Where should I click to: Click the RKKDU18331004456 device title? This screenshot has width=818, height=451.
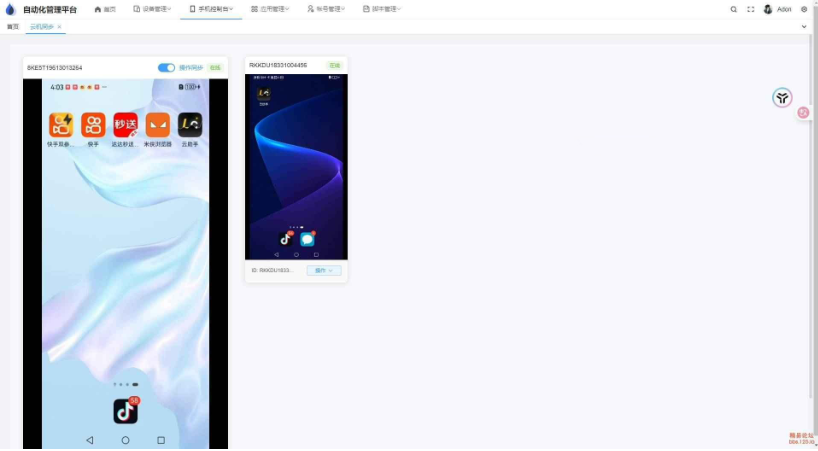point(278,65)
